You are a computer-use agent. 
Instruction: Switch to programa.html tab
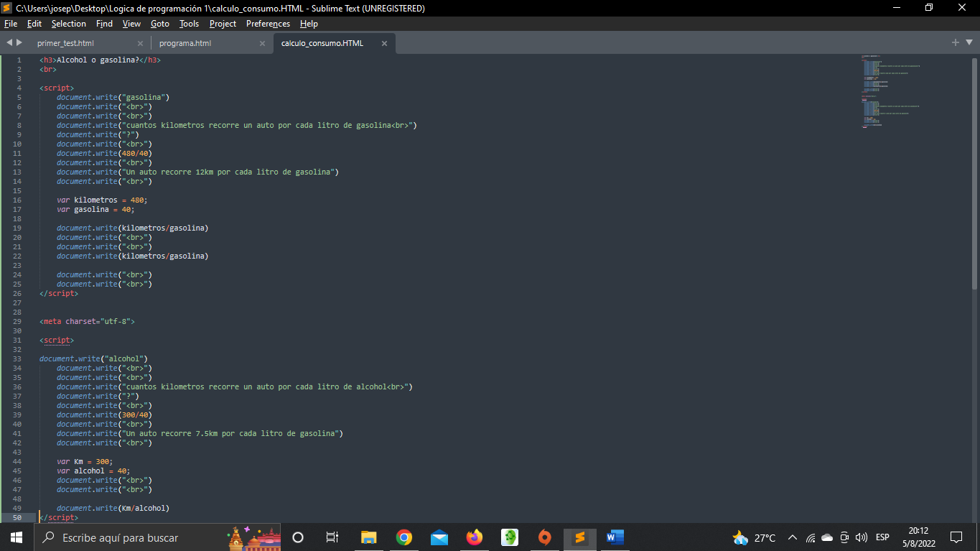click(x=185, y=43)
